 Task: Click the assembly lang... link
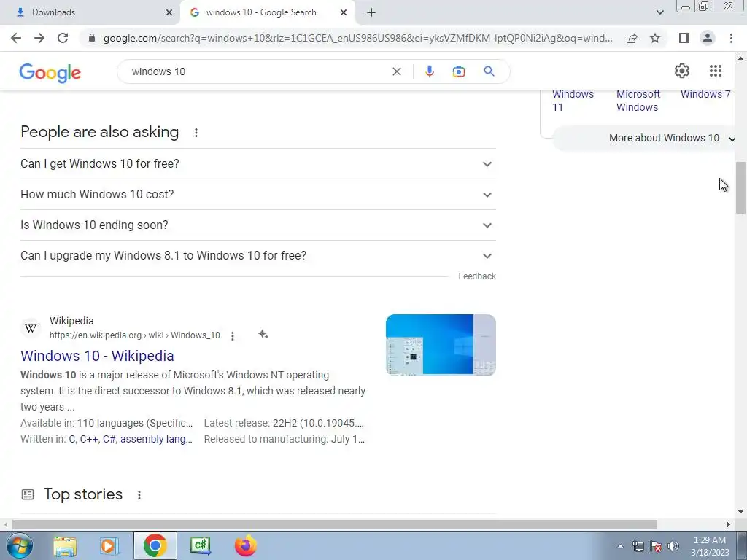point(156,439)
